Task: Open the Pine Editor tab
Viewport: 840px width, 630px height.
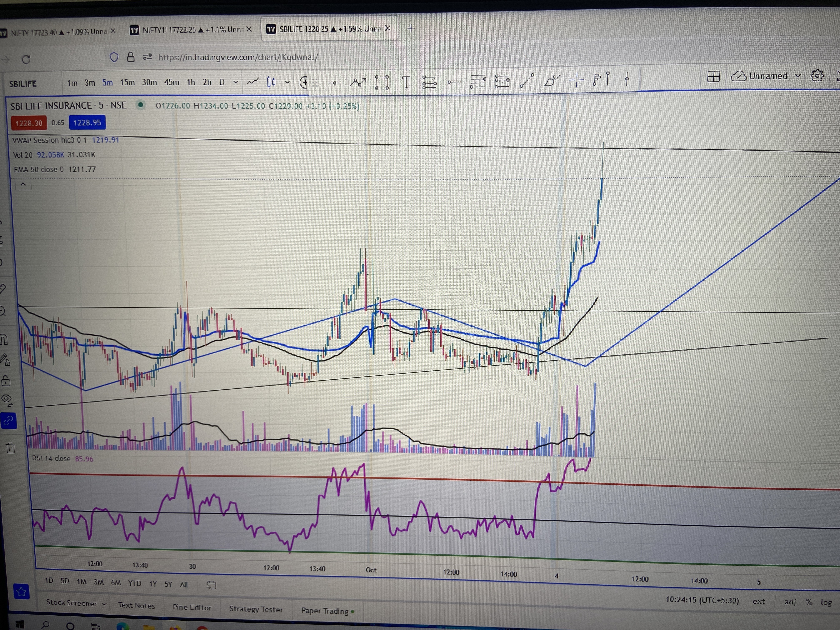Action: (x=192, y=607)
